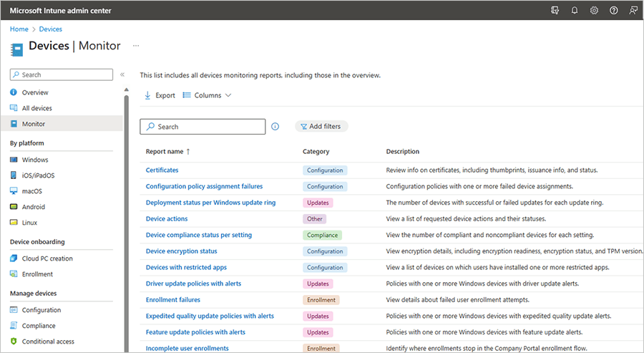Viewport: 644px width, 353px height.
Task: Click the Export download arrow icon
Action: pyautogui.click(x=147, y=95)
